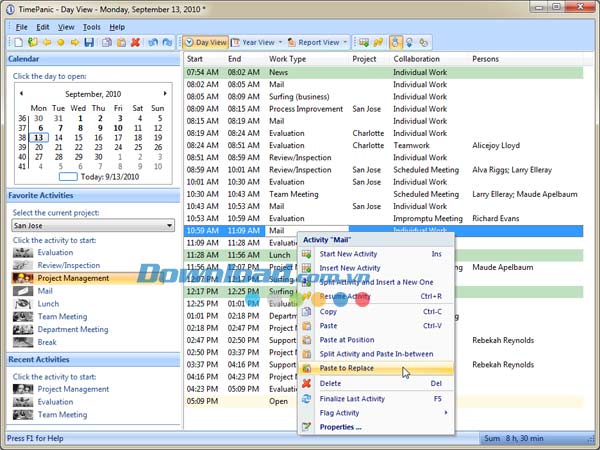The height and width of the screenshot is (450, 600).
Task: Start the Lunch activity from favorites
Action: [x=48, y=304]
